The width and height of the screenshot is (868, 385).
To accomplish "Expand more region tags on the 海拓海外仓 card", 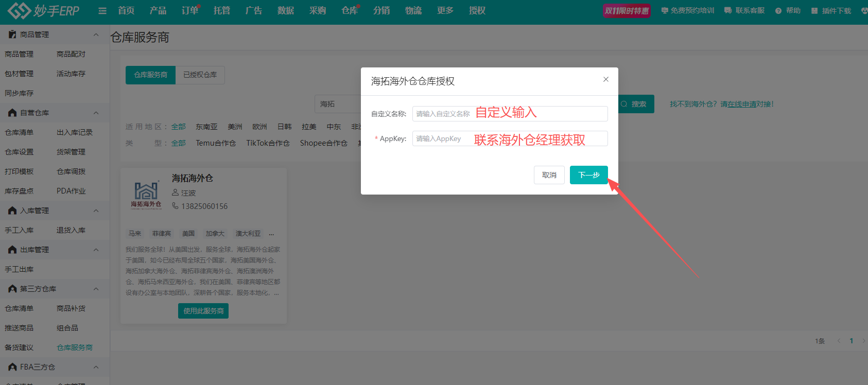I will (271, 234).
